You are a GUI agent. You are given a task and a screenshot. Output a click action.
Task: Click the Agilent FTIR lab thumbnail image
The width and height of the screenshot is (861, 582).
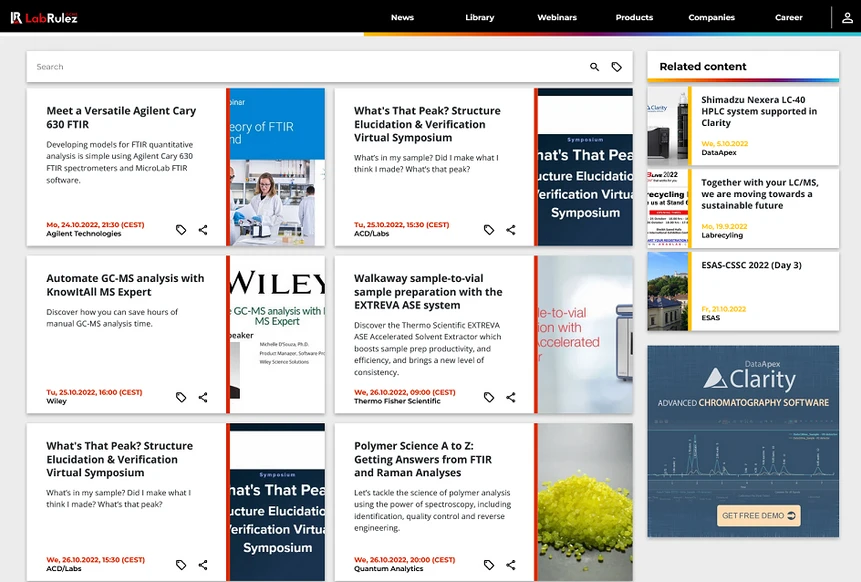pyautogui.click(x=277, y=167)
